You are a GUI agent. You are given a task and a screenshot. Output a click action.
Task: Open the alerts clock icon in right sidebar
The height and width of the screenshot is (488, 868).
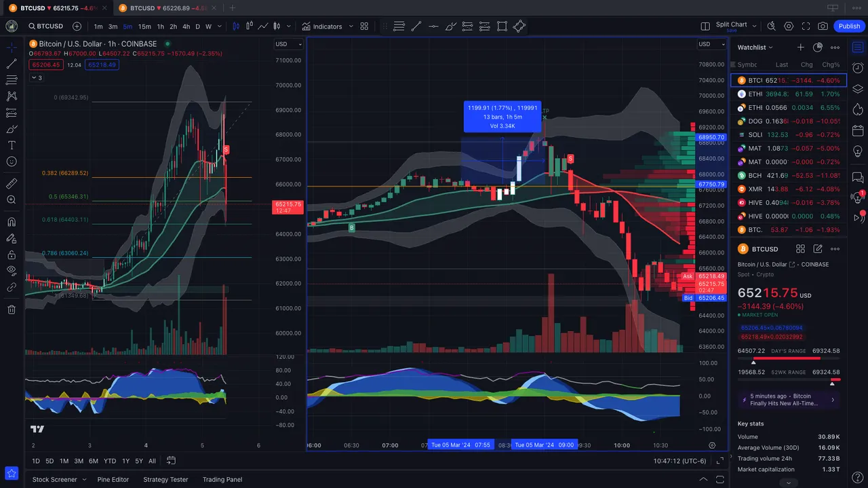(x=858, y=68)
